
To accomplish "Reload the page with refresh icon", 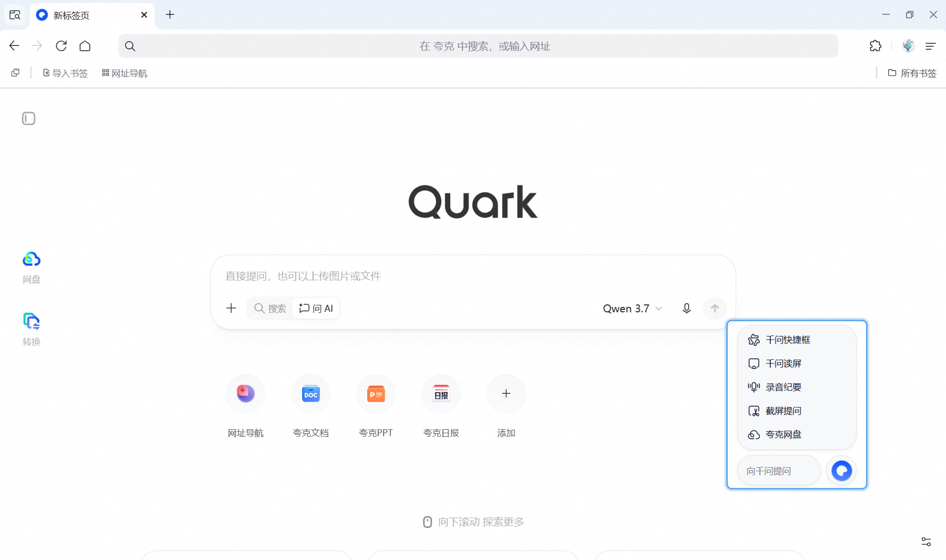I will [x=61, y=46].
